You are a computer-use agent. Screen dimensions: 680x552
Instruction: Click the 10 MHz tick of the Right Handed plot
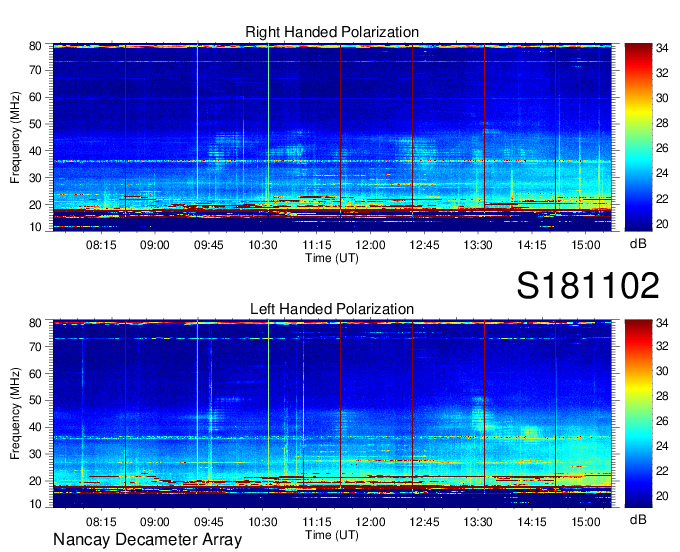(35, 227)
